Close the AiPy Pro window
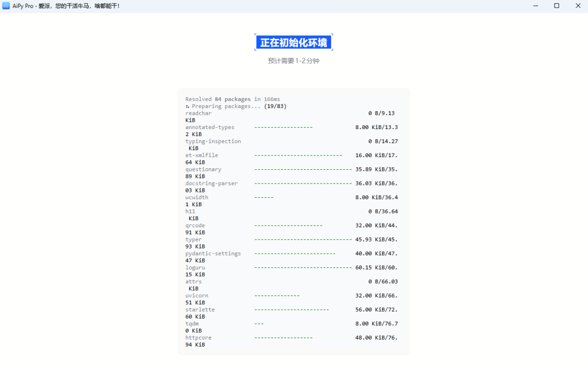Image resolution: width=588 pixels, height=368 pixels. pyautogui.click(x=577, y=6)
